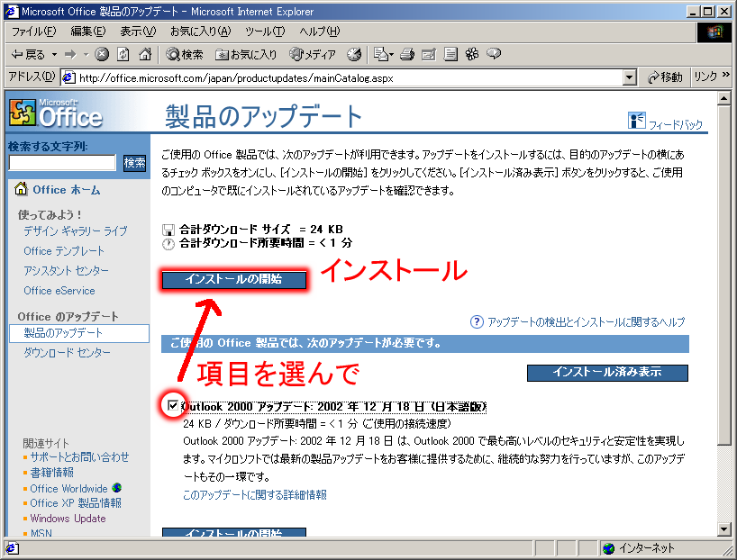Click the help question mark icon

point(477,321)
